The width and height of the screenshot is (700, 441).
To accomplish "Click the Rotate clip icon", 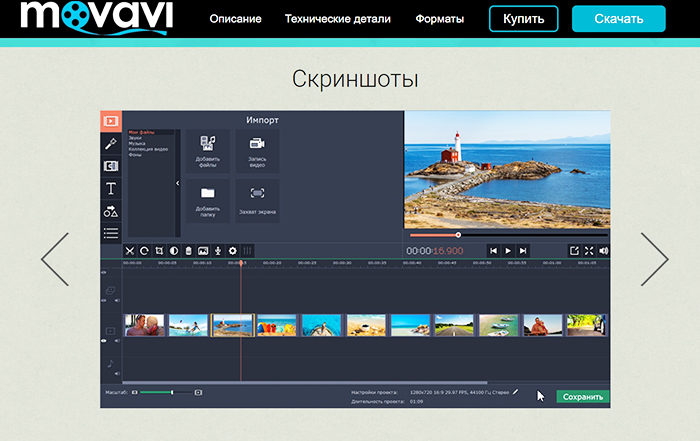I will [x=144, y=250].
